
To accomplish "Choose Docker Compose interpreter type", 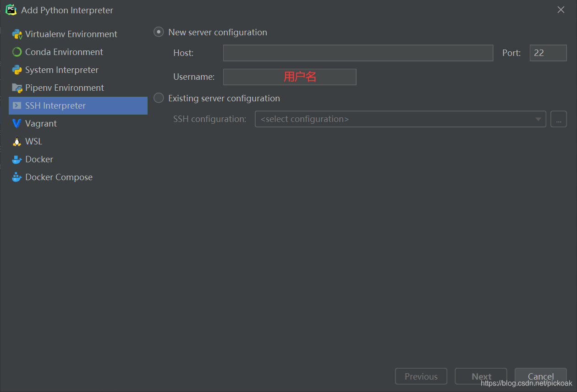I will [78, 177].
